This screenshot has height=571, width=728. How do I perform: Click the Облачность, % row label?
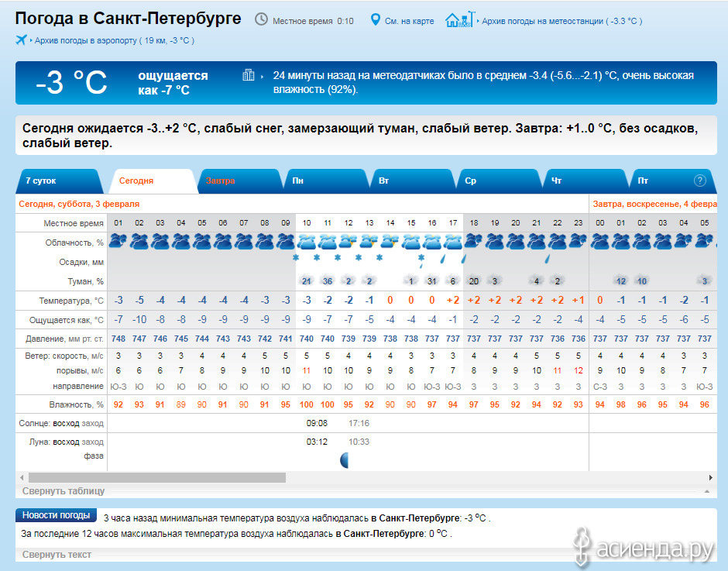[x=74, y=243]
